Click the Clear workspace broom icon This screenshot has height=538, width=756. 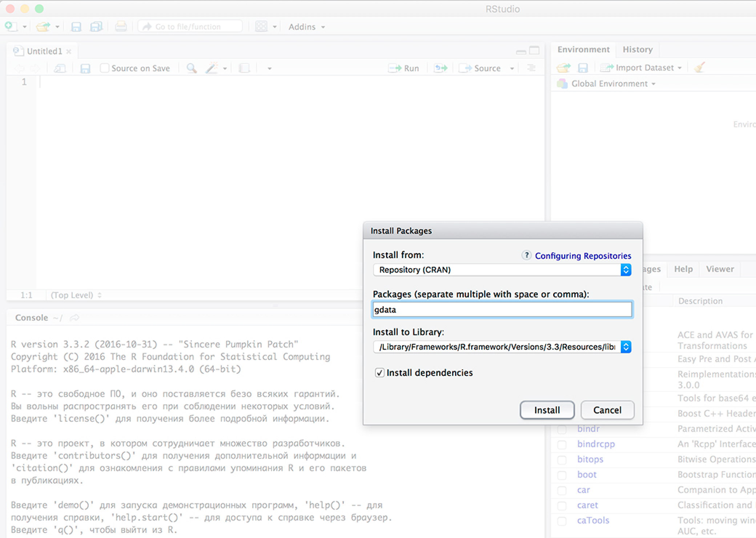coord(699,67)
